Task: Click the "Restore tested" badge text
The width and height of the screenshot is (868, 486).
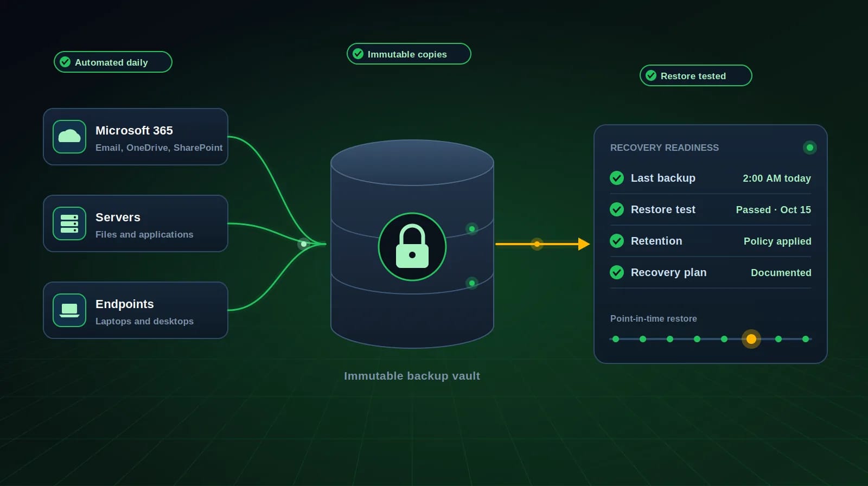Action: [693, 76]
